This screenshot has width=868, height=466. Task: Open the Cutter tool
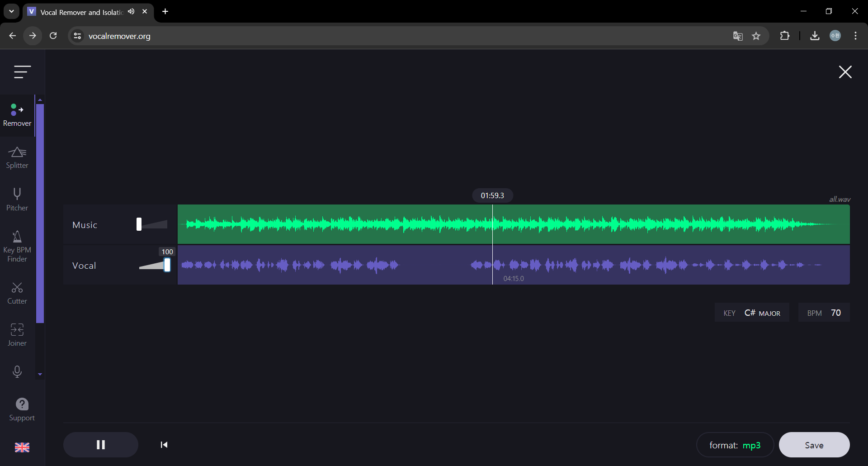[x=17, y=293]
